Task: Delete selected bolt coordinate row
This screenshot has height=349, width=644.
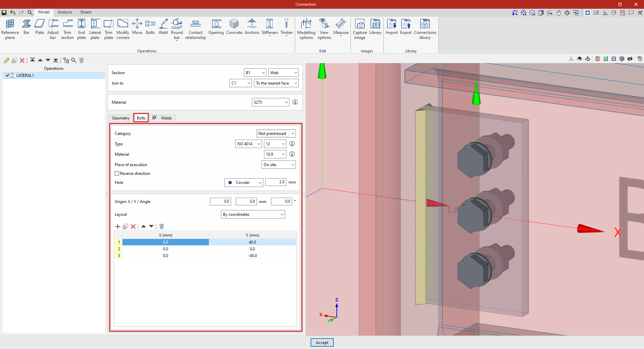Action: coord(133,227)
